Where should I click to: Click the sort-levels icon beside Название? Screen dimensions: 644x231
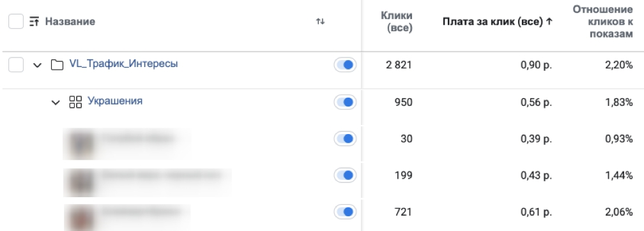(x=34, y=22)
